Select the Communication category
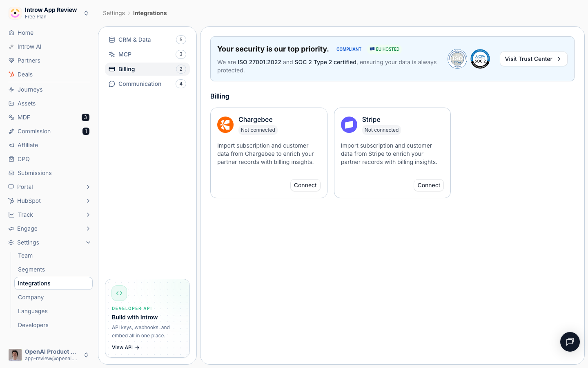The image size is (588, 368). [x=147, y=84]
